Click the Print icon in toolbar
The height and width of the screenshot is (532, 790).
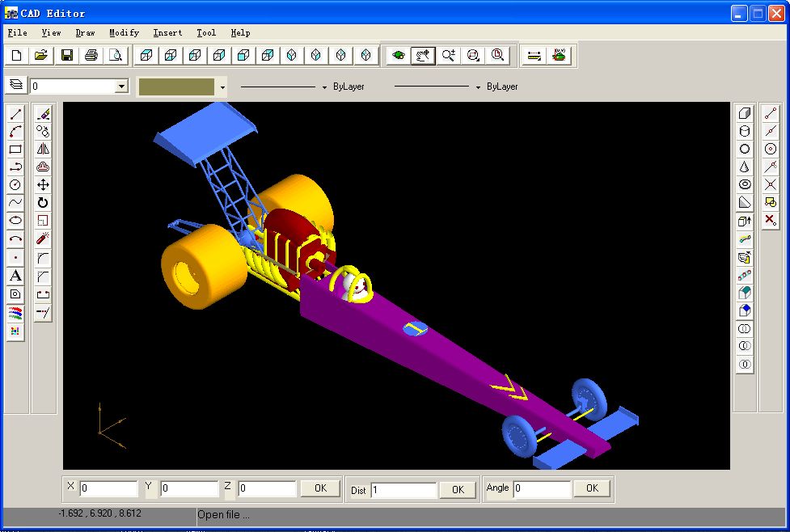tap(91, 55)
